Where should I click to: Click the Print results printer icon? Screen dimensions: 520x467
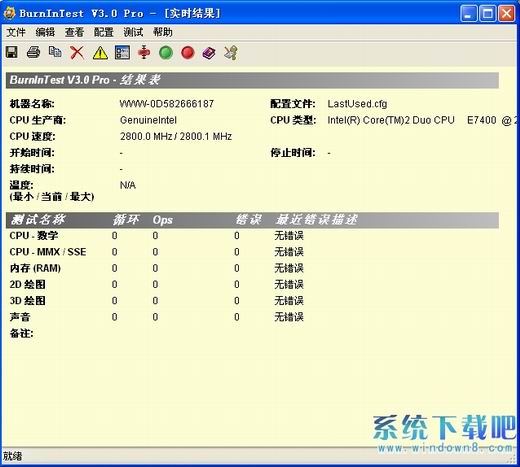(33, 53)
